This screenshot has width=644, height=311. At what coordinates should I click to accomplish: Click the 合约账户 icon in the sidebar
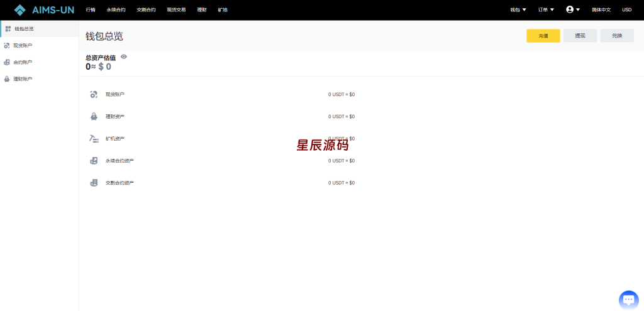click(x=6, y=62)
